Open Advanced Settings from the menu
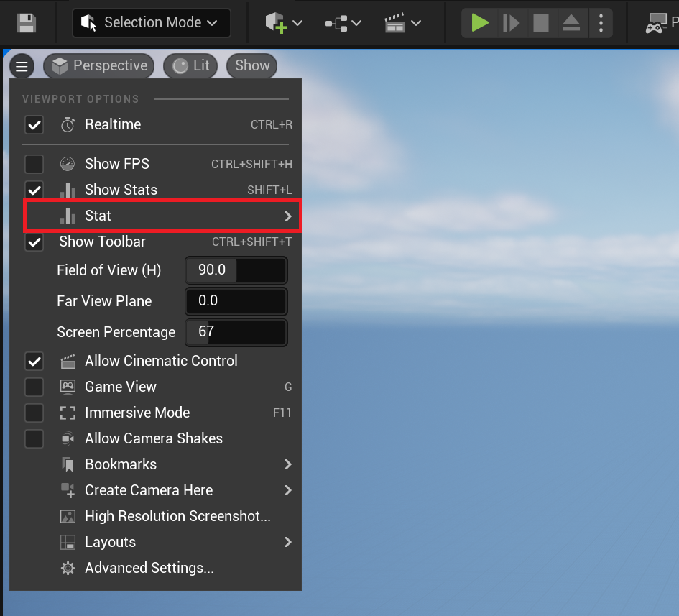The image size is (679, 616). [149, 568]
